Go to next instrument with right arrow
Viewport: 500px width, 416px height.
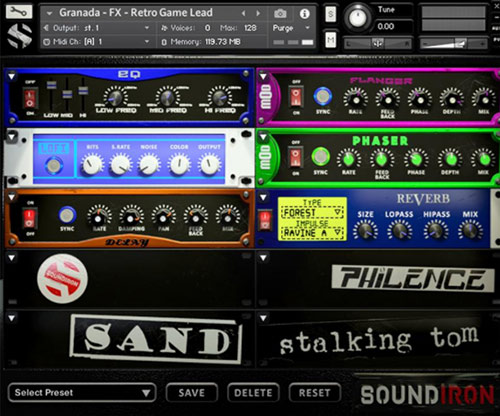[258, 13]
